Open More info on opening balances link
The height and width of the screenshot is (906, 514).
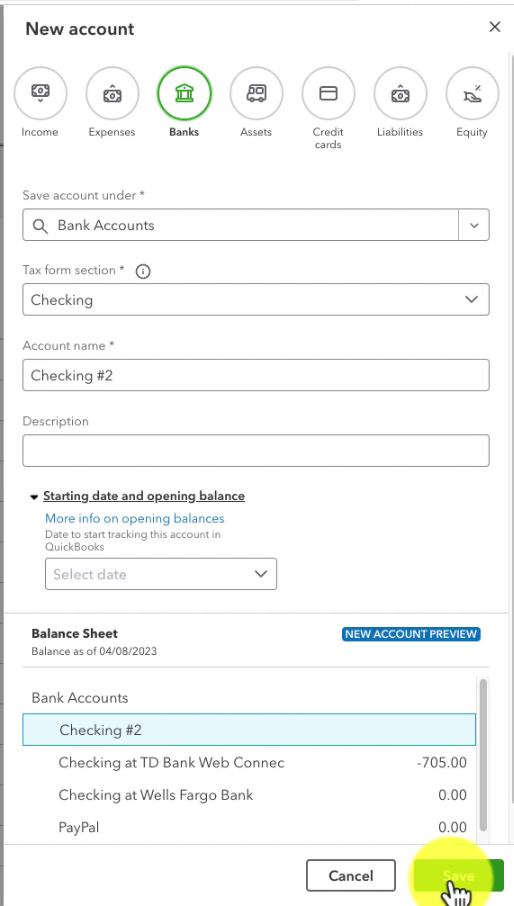135,518
